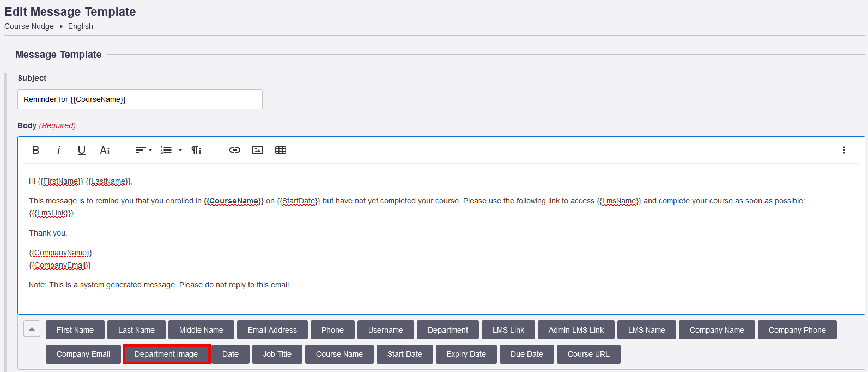Insert the Course URL placeholder
The image size is (868, 372).
(588, 354)
